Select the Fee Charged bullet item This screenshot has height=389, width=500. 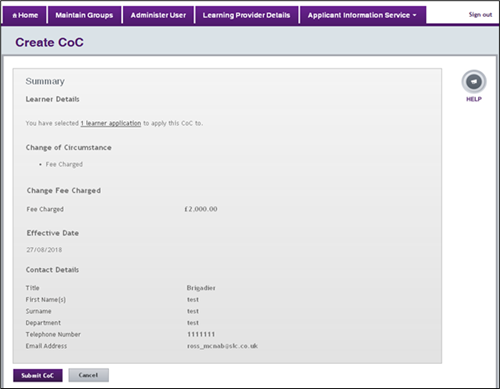coord(64,164)
